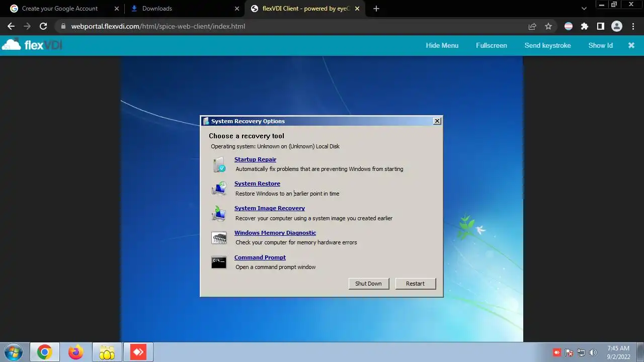The width and height of the screenshot is (644, 362).
Task: Click the striped extension icon in toolbar
Action: coord(569,26)
